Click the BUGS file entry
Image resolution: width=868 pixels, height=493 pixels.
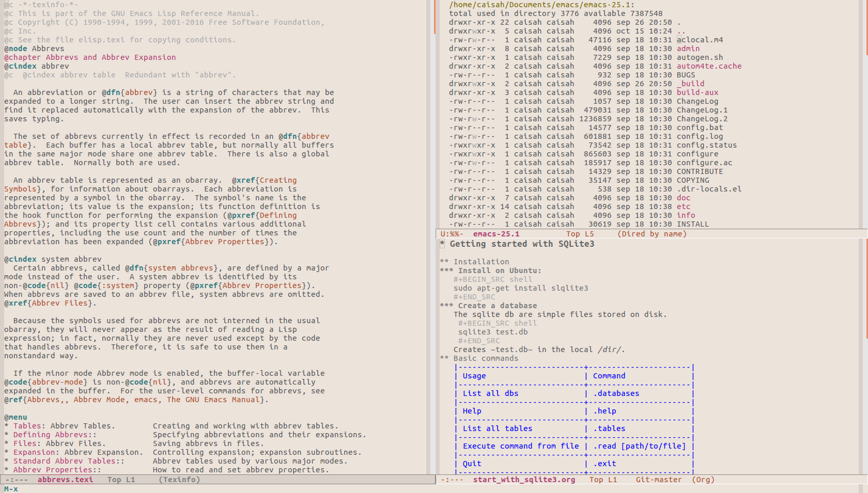pos(686,75)
